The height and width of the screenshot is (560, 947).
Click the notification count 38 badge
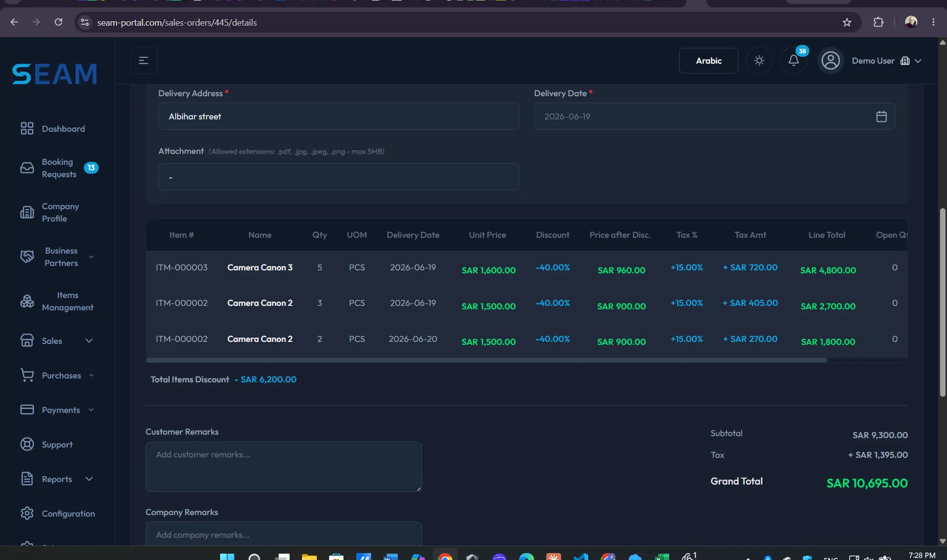(x=802, y=51)
